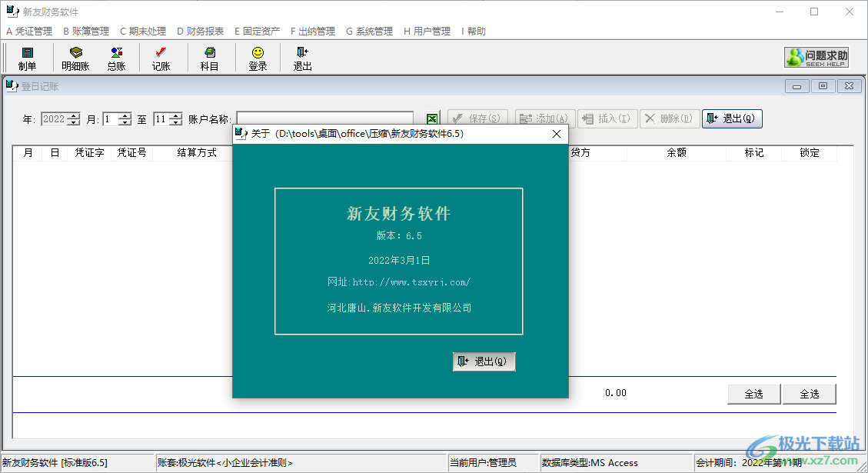Viewport: 868px width, 473px height.
Task: Open the 总账 general ledger tool
Action: [x=116, y=58]
